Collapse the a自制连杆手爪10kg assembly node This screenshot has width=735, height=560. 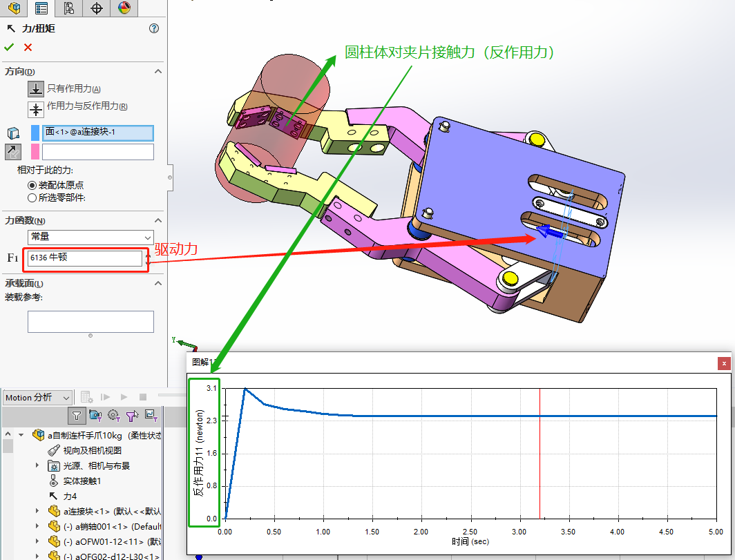tap(21, 435)
